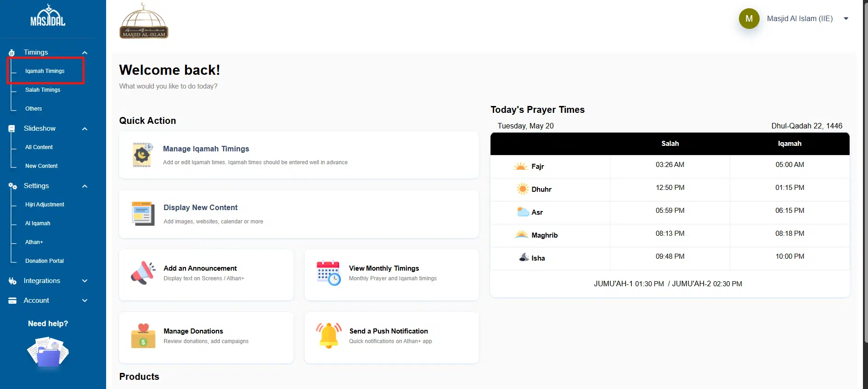This screenshot has width=868, height=389.
Task: Collapse the Slideshow section chevron
Action: (x=85, y=129)
